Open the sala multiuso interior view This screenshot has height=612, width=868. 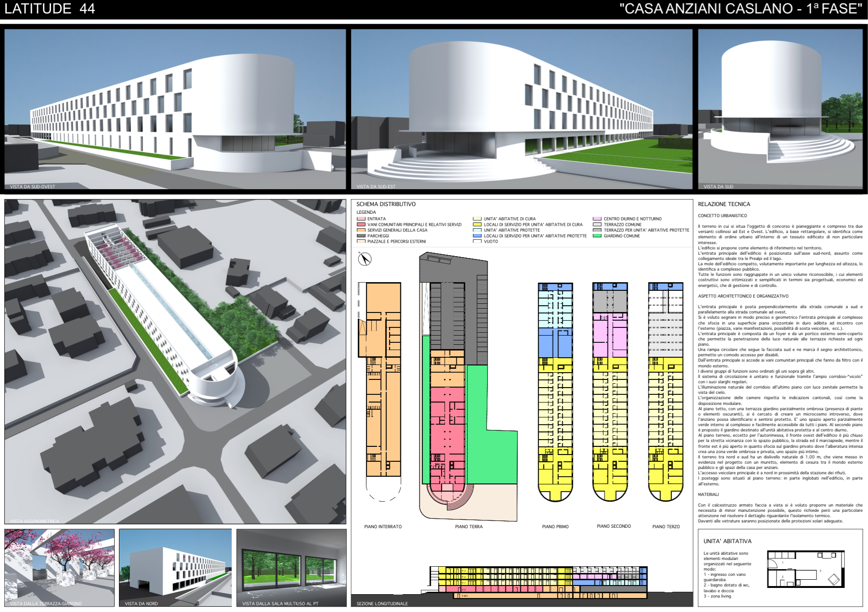(x=291, y=568)
